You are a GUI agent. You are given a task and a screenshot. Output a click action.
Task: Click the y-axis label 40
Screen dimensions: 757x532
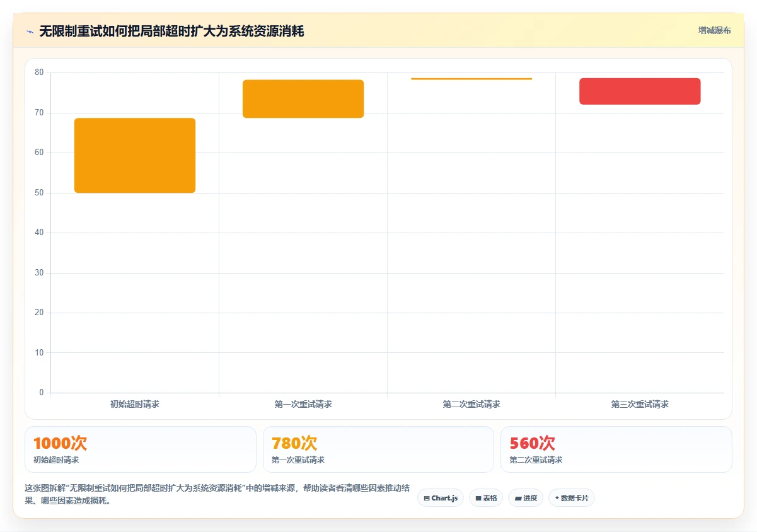pos(39,233)
